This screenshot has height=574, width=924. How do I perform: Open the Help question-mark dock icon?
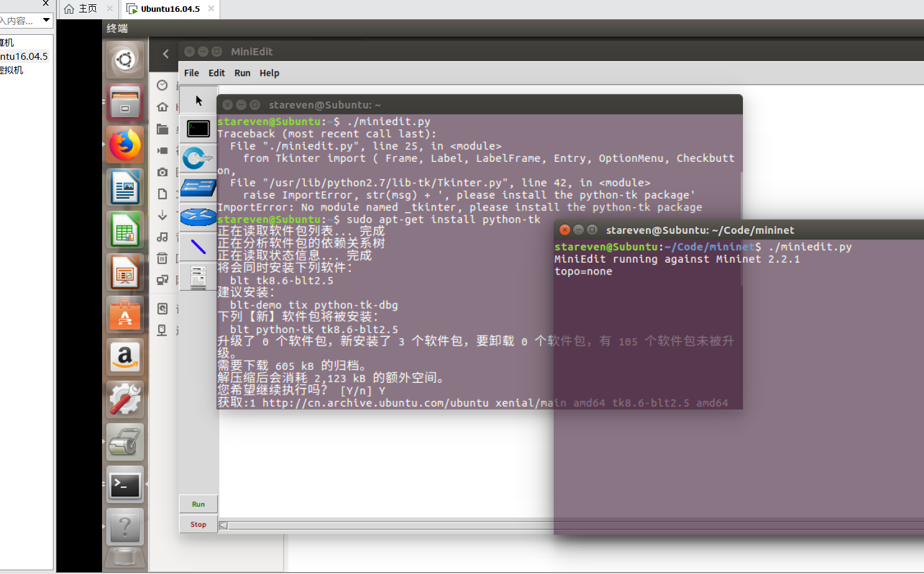pyautogui.click(x=125, y=527)
